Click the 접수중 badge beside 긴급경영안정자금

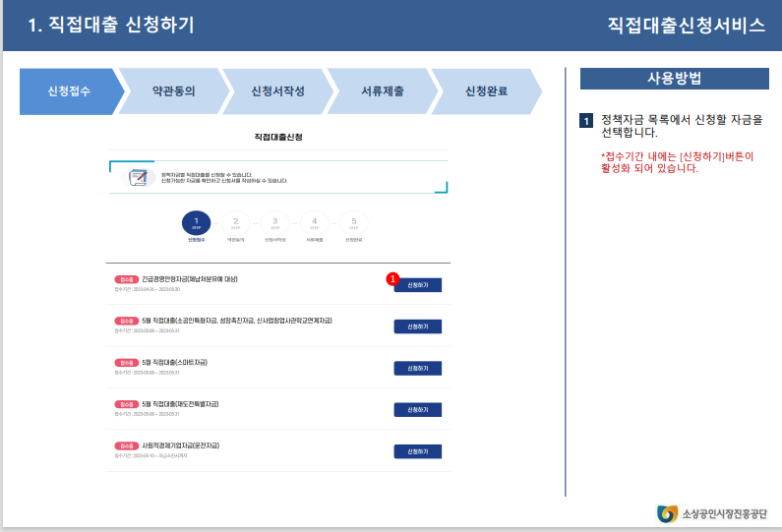[x=127, y=279]
